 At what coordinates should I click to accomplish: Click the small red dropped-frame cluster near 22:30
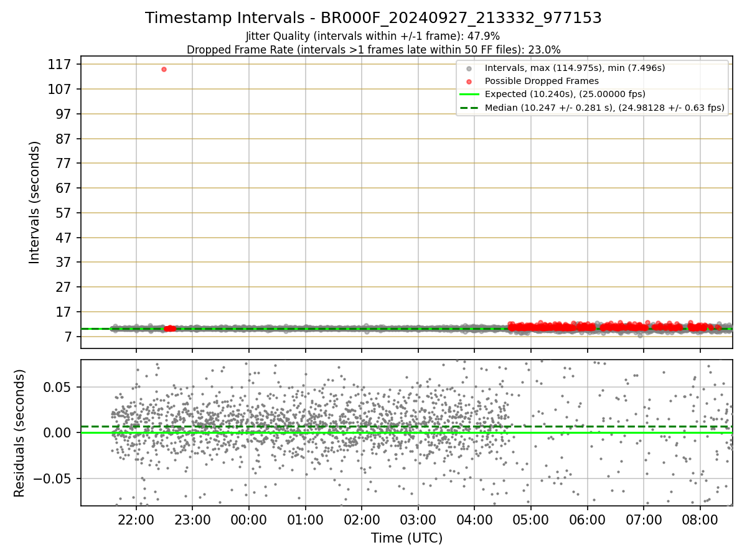click(169, 329)
